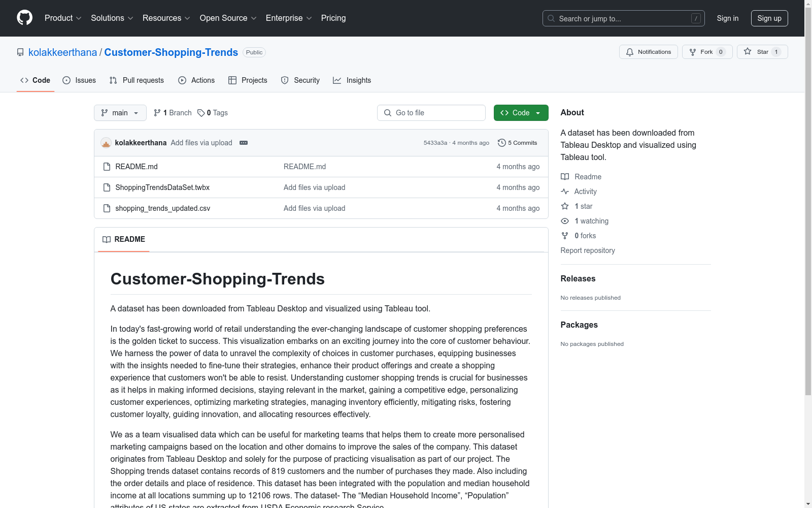The width and height of the screenshot is (812, 508).
Task: Switch to the Issues tab
Action: click(79, 80)
